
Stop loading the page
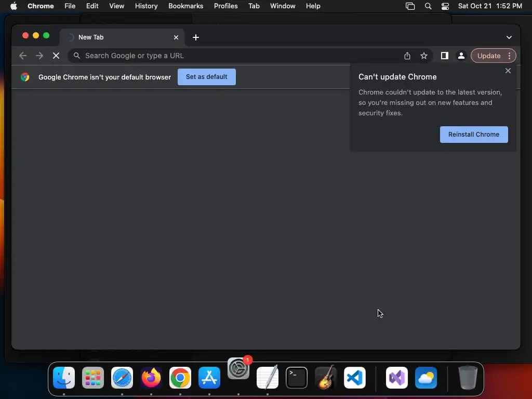point(56,56)
